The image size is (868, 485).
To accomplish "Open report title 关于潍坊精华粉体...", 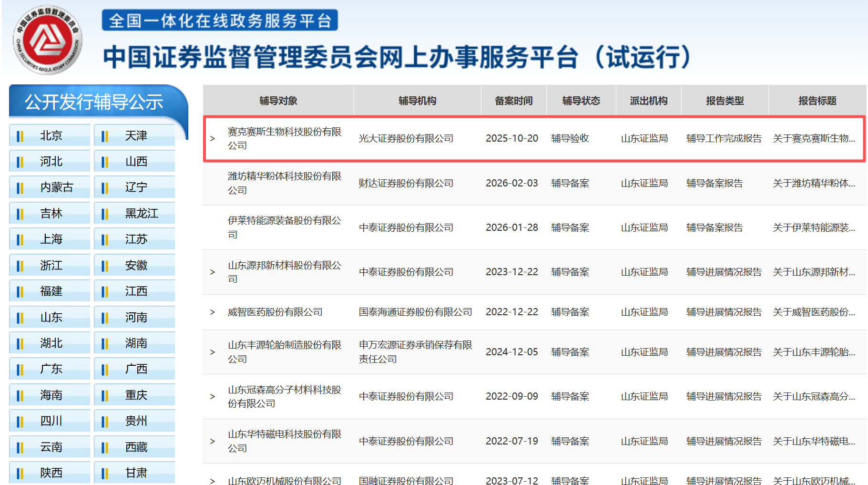I will click(x=814, y=184).
